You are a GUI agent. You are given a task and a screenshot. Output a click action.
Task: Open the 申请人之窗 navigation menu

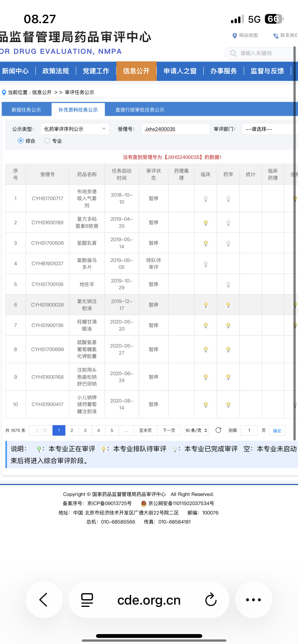point(180,71)
